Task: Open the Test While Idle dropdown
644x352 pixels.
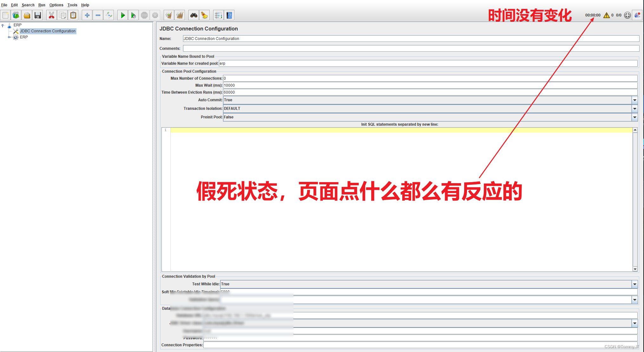Action: pos(635,284)
